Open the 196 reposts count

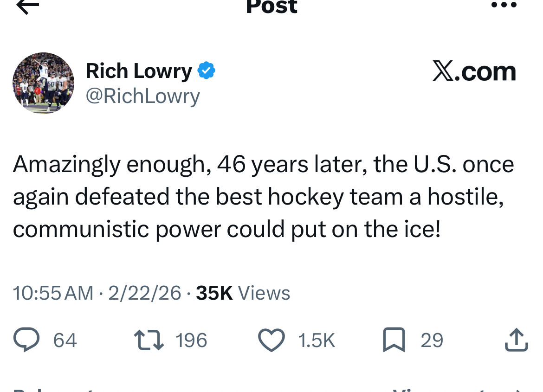[x=191, y=341]
